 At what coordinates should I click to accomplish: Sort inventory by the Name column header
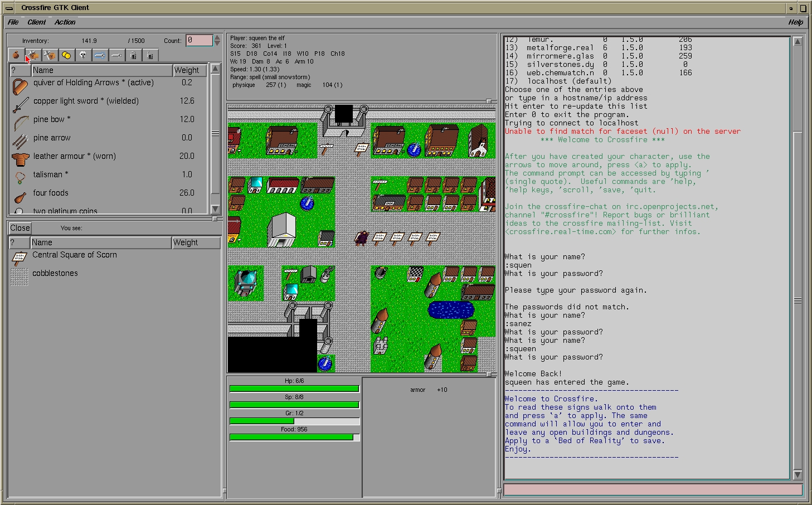click(x=101, y=70)
